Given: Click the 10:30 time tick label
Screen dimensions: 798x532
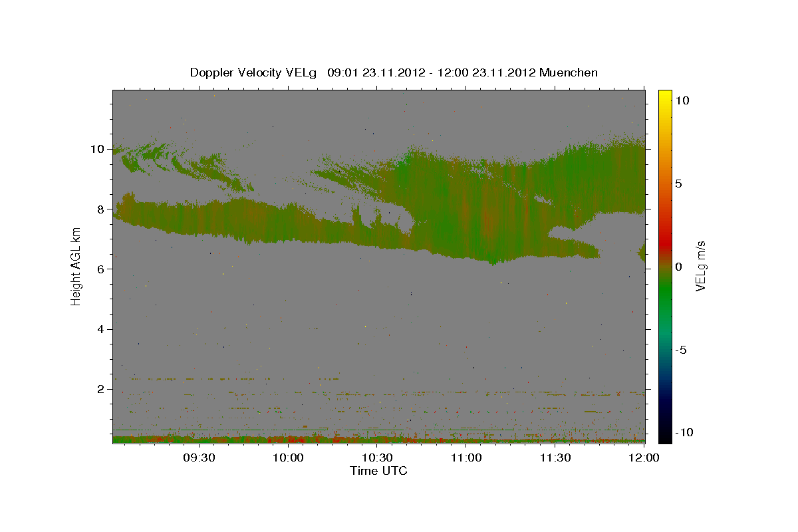Looking at the screenshot, I should (x=377, y=458).
